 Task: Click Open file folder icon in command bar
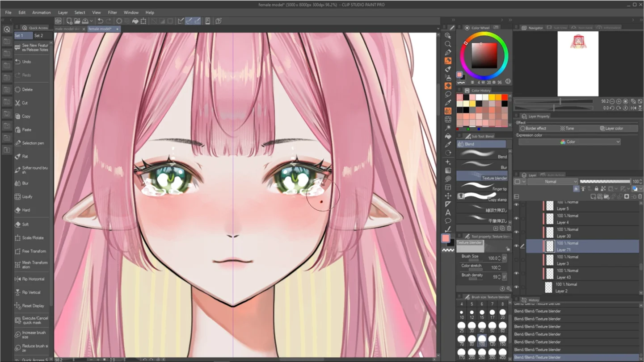pos(77,21)
